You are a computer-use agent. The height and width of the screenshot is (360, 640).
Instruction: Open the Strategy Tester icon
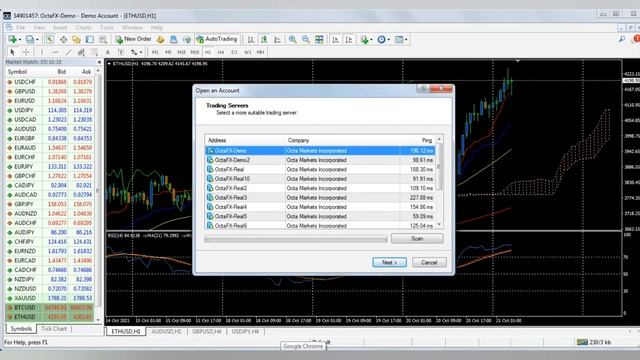[x=103, y=40]
